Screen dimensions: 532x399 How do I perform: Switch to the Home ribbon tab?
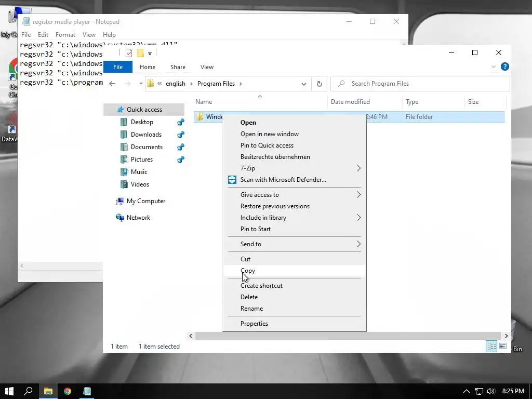(x=147, y=67)
